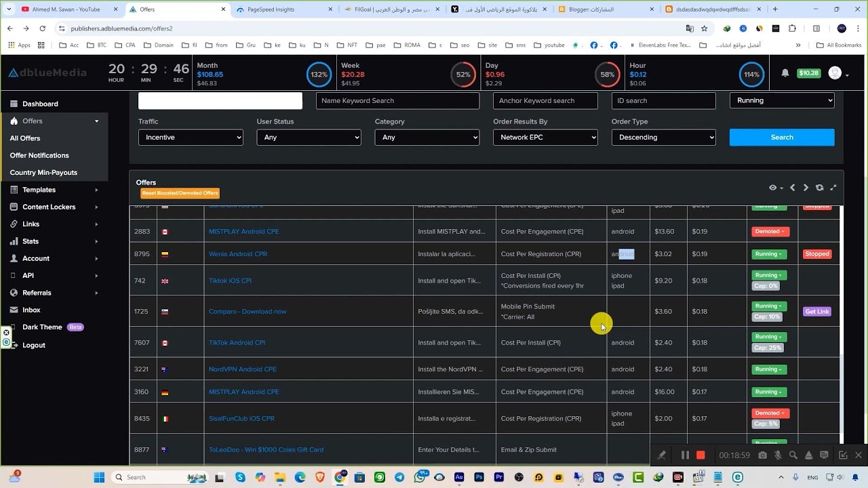The image size is (868, 488).
Task: Pause the screen recording
Action: pyautogui.click(x=685, y=455)
